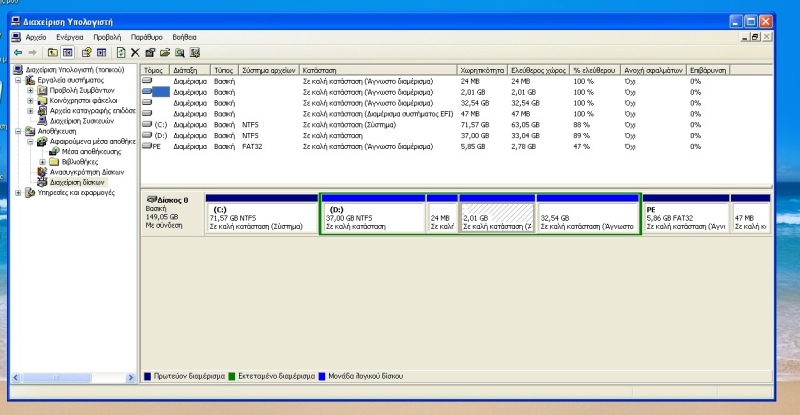Delete partition with the black X icon

(135, 53)
